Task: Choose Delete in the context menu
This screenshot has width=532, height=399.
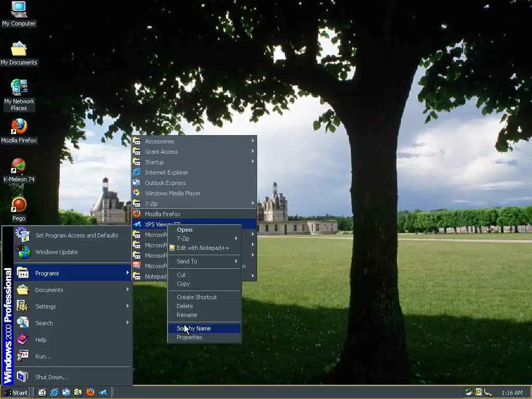Action: pos(204,306)
